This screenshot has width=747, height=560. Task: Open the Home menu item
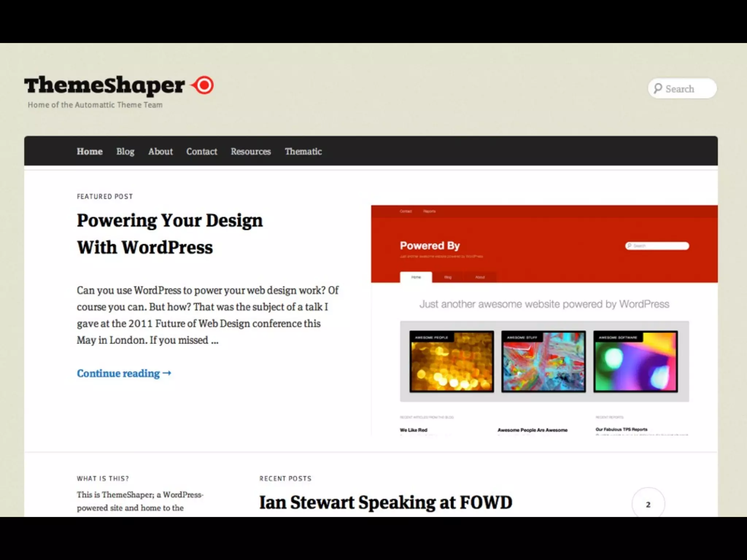[x=89, y=151]
